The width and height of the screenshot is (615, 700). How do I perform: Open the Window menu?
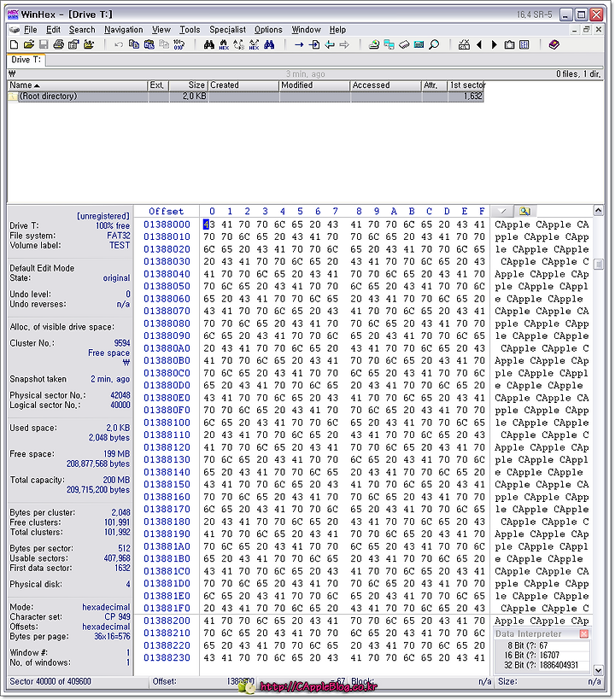pyautogui.click(x=307, y=30)
